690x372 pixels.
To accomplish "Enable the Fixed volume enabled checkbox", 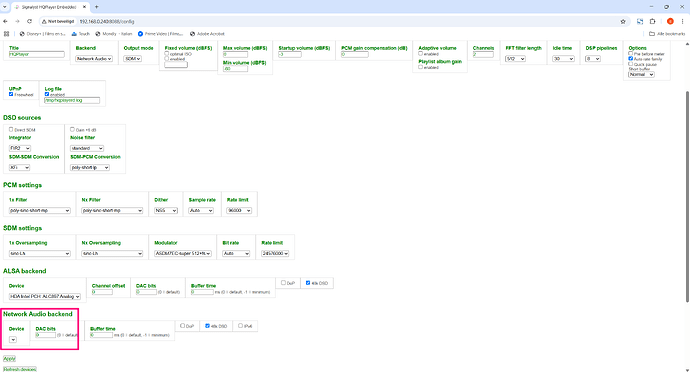I will click(x=167, y=59).
